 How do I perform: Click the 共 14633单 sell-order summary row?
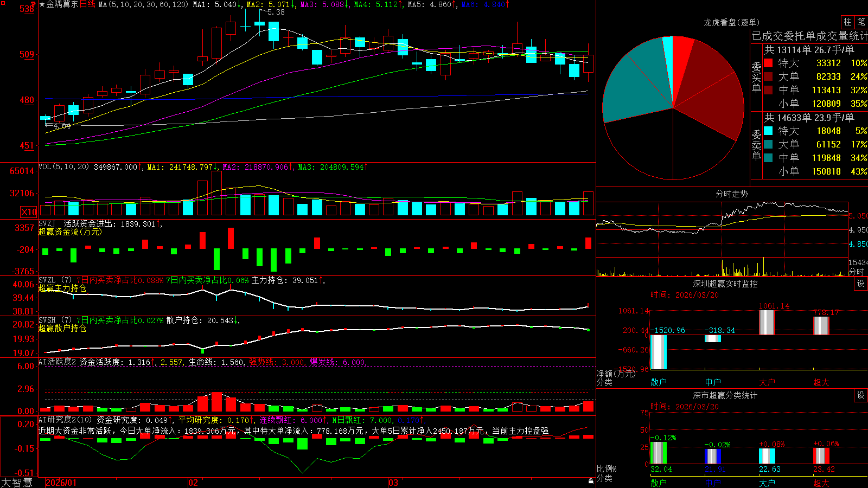809,118
